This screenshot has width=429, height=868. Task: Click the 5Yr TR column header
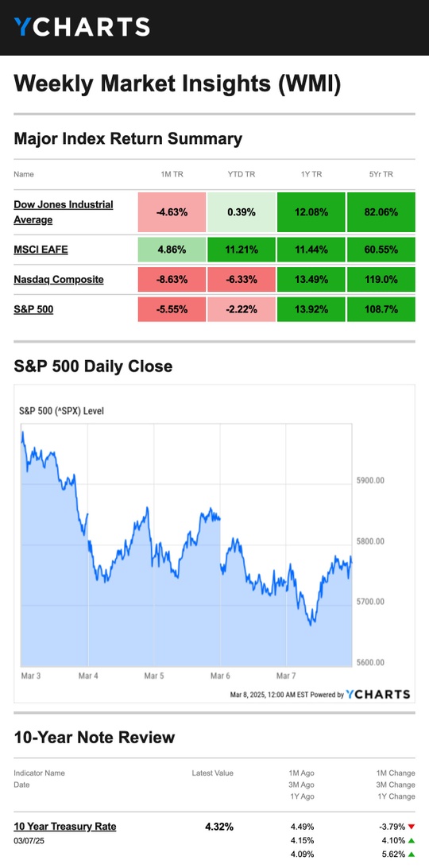[x=381, y=174]
